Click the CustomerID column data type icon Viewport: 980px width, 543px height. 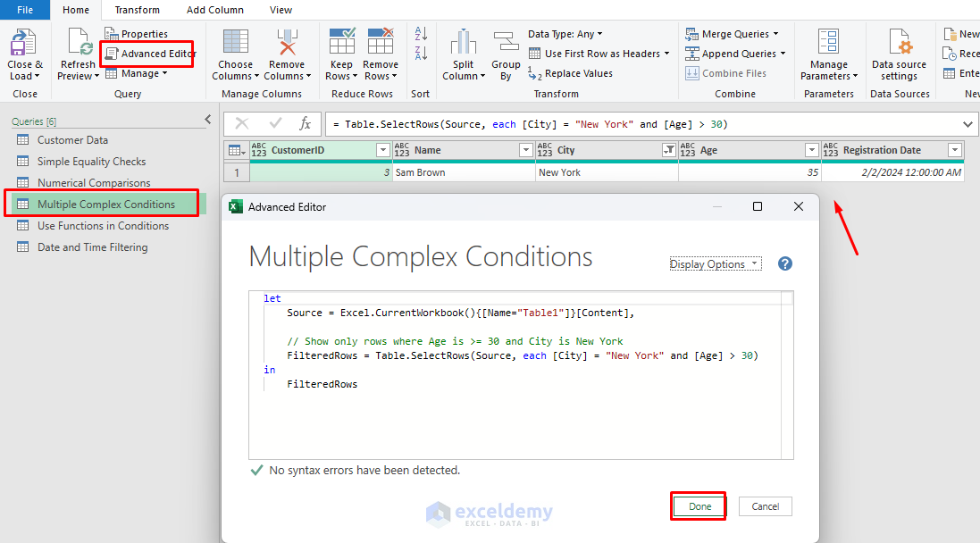(259, 150)
